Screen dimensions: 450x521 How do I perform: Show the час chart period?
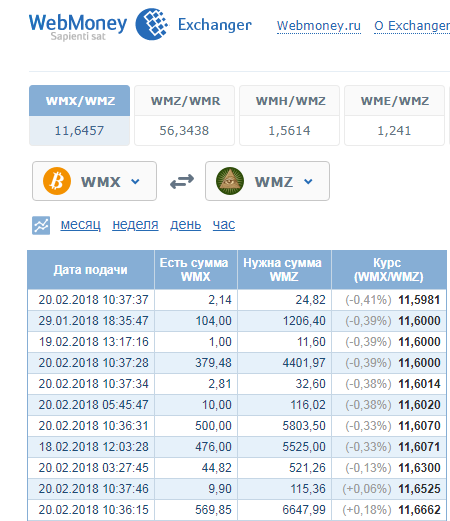(224, 225)
